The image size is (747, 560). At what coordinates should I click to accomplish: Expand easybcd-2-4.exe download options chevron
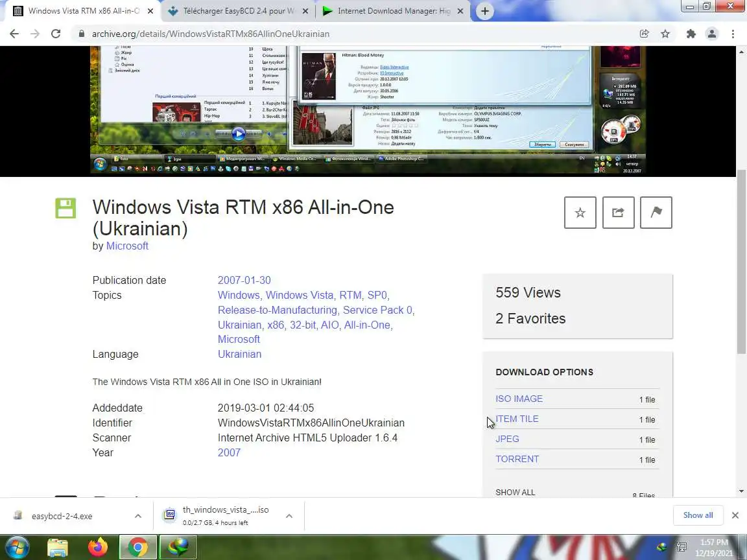tap(138, 516)
